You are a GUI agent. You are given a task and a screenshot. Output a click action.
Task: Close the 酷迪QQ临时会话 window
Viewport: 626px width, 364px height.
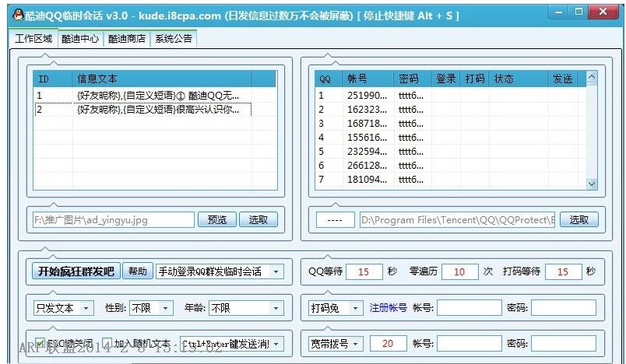(x=603, y=12)
